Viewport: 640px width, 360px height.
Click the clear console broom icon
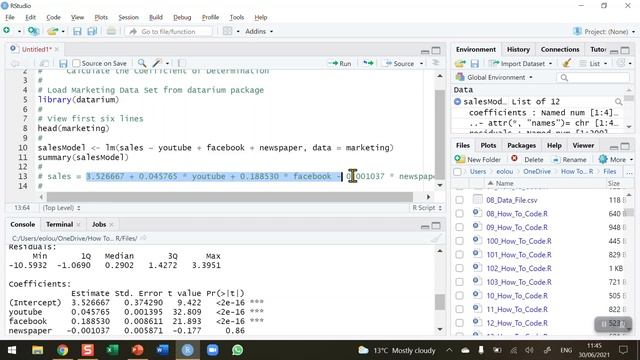point(436,238)
